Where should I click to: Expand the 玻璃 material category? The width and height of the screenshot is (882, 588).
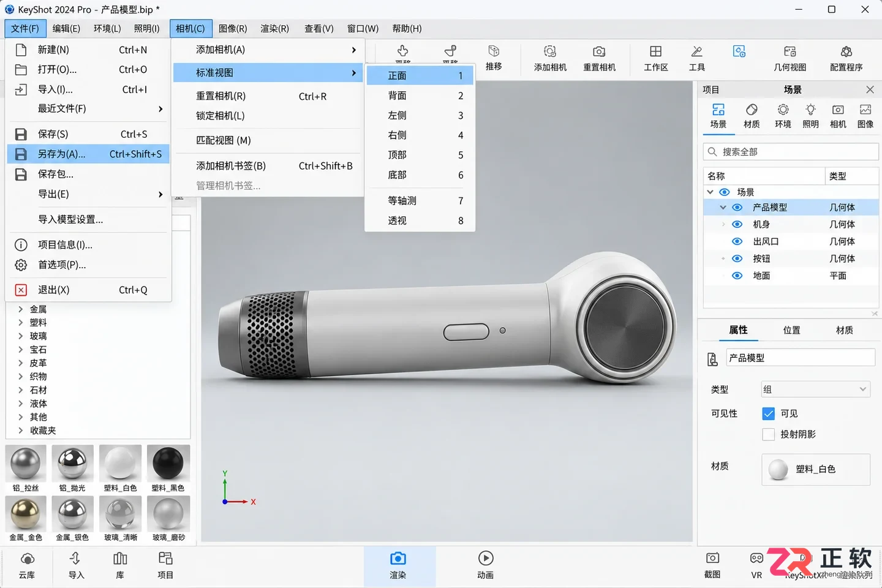[x=20, y=336]
